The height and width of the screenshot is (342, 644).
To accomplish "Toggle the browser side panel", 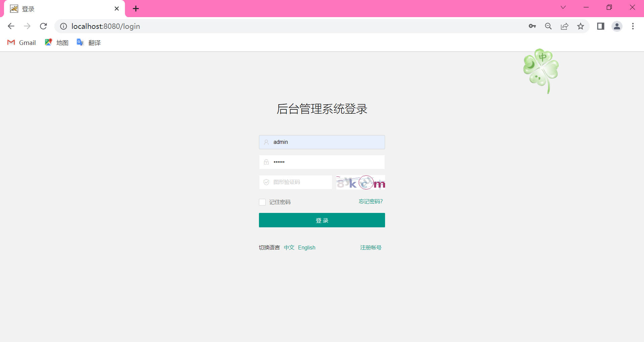I will pos(601,26).
